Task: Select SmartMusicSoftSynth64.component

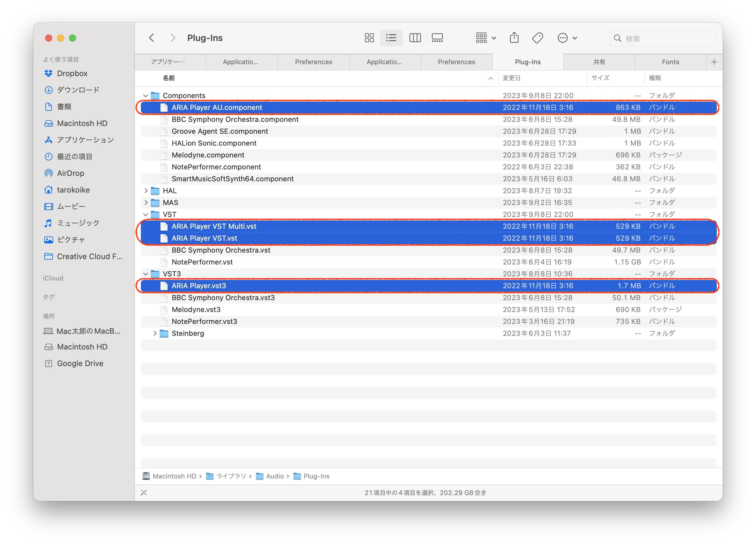Action: pyautogui.click(x=428, y=179)
